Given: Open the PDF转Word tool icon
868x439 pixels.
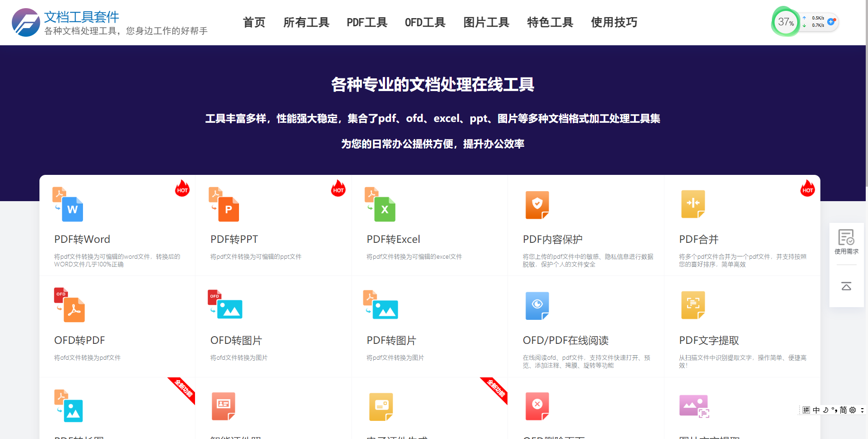Looking at the screenshot, I should tap(68, 204).
